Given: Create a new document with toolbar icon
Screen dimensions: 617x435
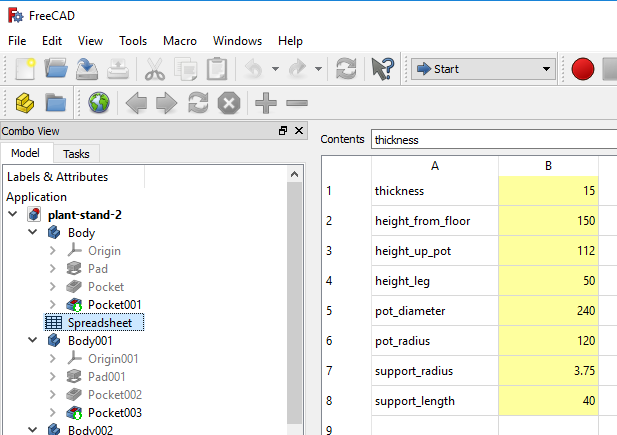Looking at the screenshot, I should coord(25,69).
